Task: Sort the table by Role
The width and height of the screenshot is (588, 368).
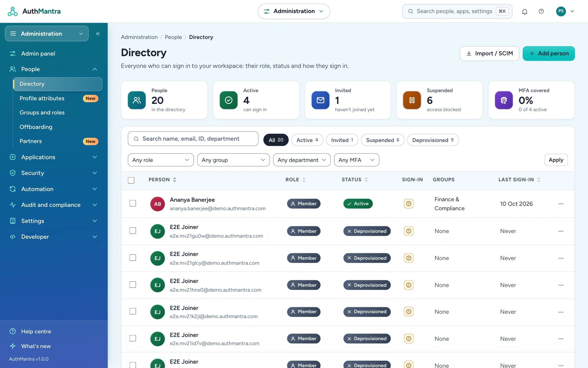Action: click(x=296, y=180)
